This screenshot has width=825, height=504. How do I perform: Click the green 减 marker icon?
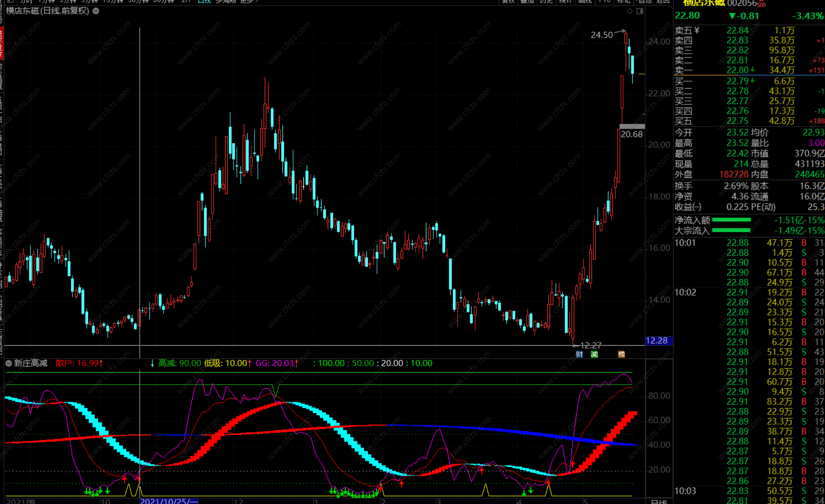pos(594,354)
